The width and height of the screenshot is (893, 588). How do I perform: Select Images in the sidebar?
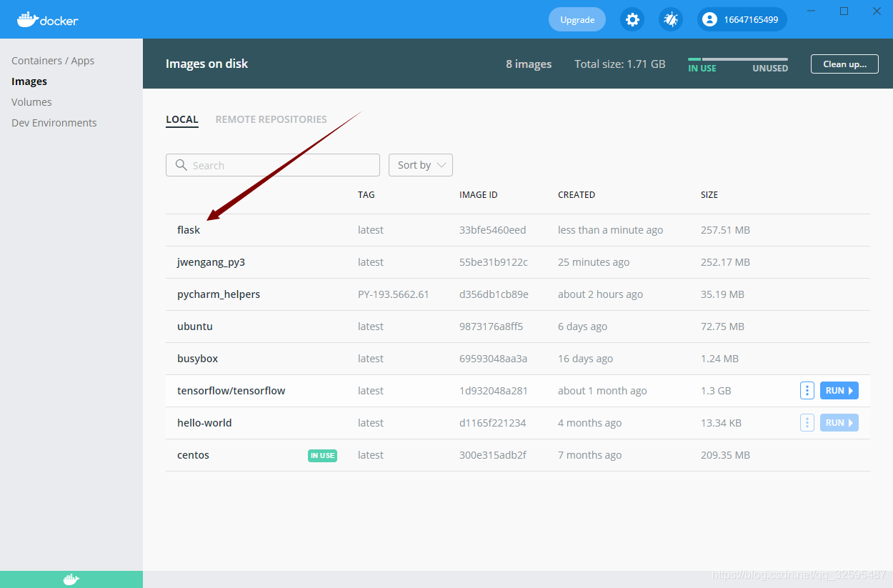click(29, 81)
